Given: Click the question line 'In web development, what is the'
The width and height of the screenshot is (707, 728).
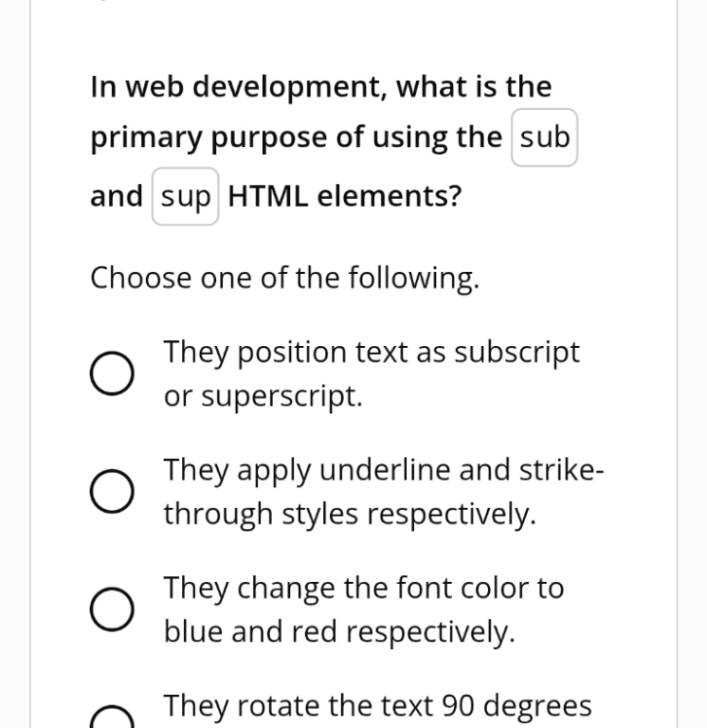Looking at the screenshot, I should 320,87.
